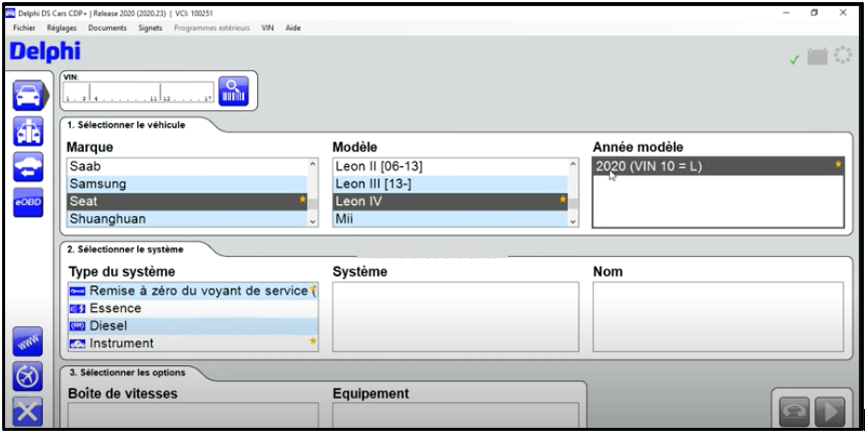
Task: Click Marque list scroll down arrow
Action: [313, 221]
